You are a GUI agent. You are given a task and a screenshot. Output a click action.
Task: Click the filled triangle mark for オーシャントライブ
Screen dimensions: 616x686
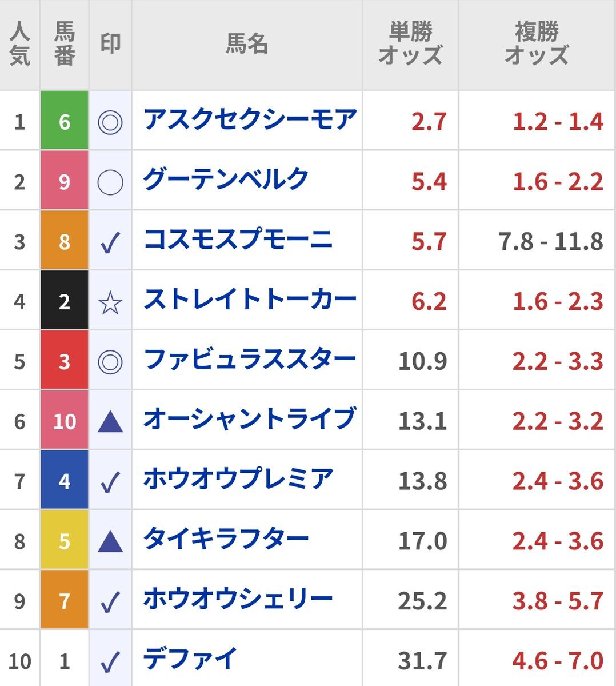coord(110,421)
